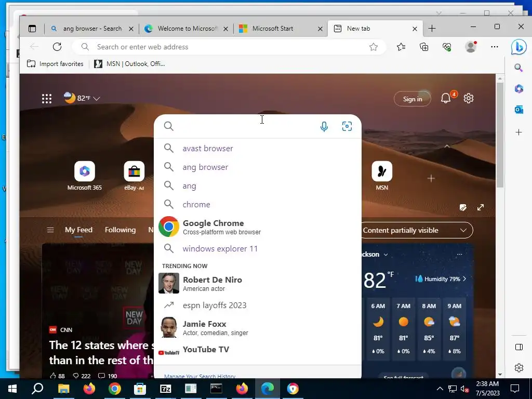Add app to sidebar plus icon

tap(519, 132)
